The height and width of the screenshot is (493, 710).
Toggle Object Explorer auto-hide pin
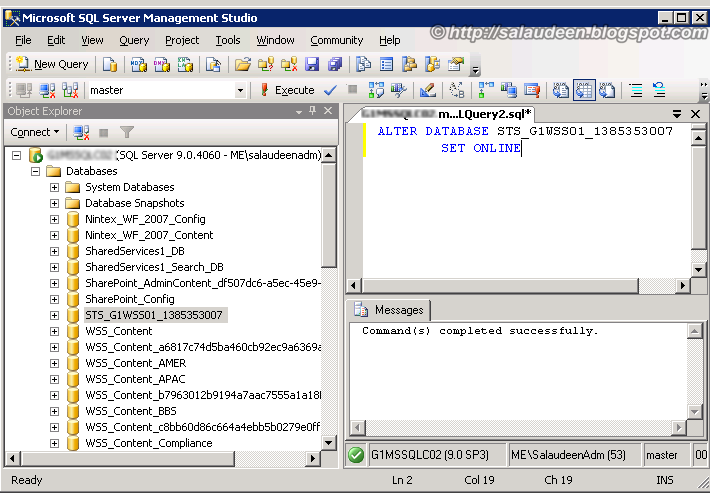tap(312, 111)
